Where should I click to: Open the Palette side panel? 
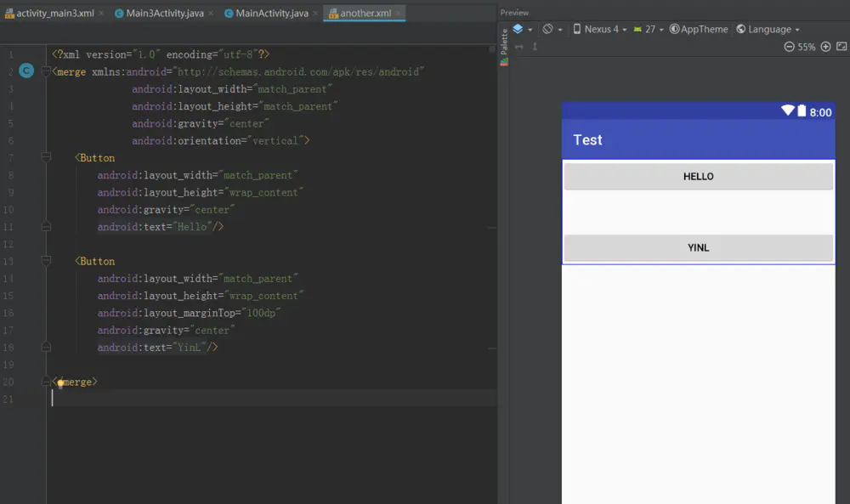(x=504, y=42)
